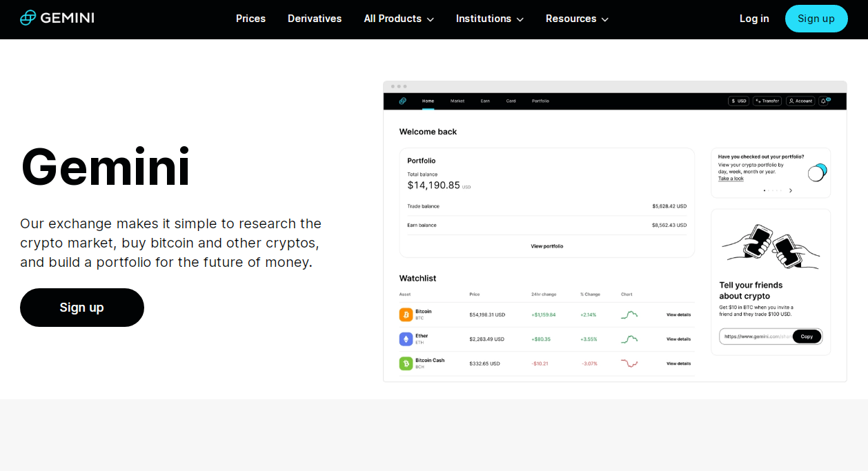Image resolution: width=868 pixels, height=471 pixels.
Task: Click the Ether row's green sparkline chart
Action: coord(629,339)
